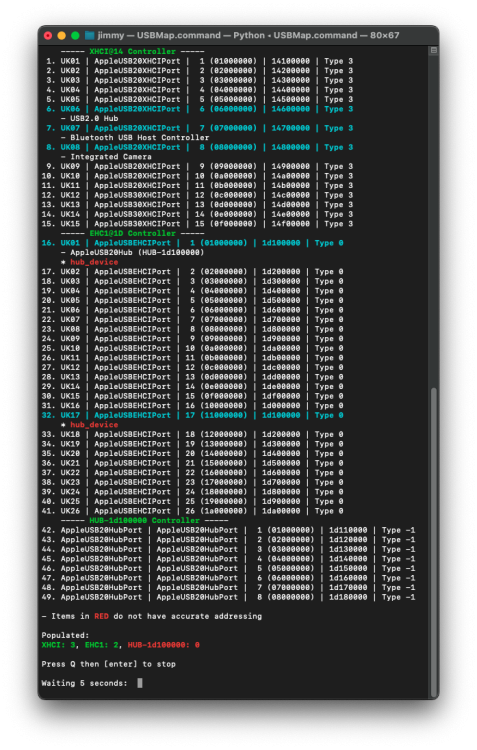Click line 49 AppleUSB20HubPort entry

(x=228, y=597)
